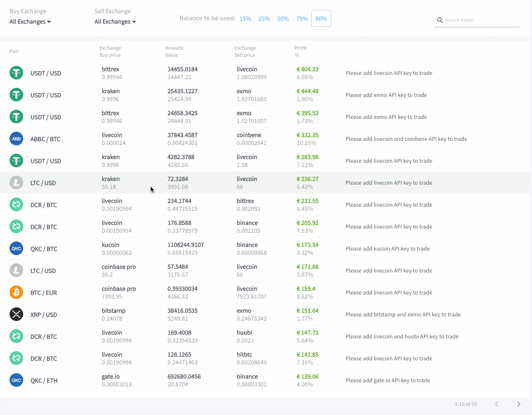532x415 pixels.
Task: Click the Profit % column header
Action: tap(301, 51)
